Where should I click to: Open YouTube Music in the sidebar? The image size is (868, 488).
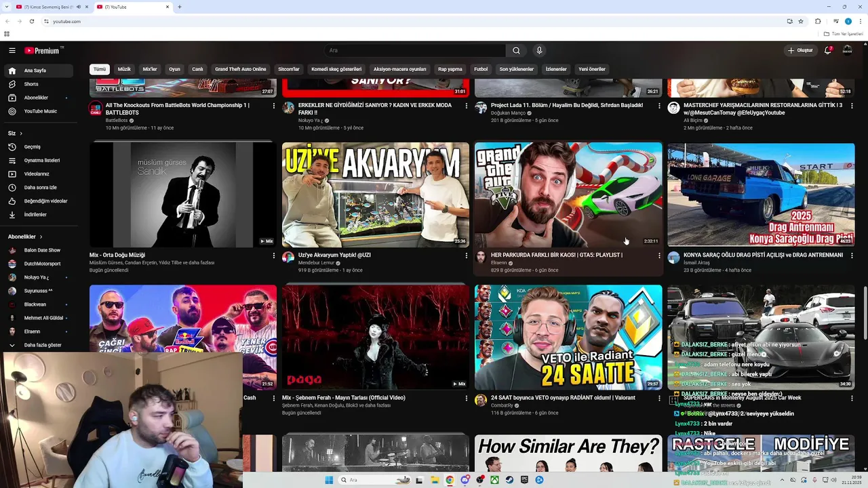tap(40, 111)
